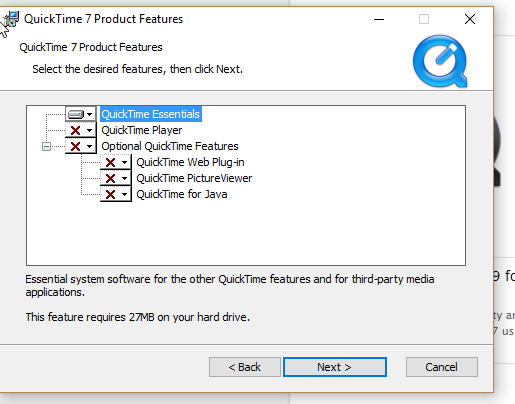Viewport: 515px width, 404px height.
Task: Click the Next button
Action: (335, 367)
